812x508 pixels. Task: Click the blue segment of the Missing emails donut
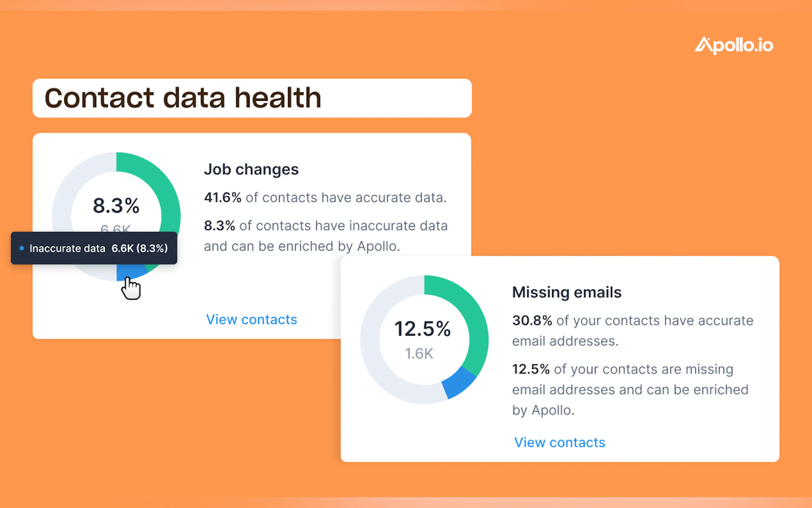(x=458, y=383)
